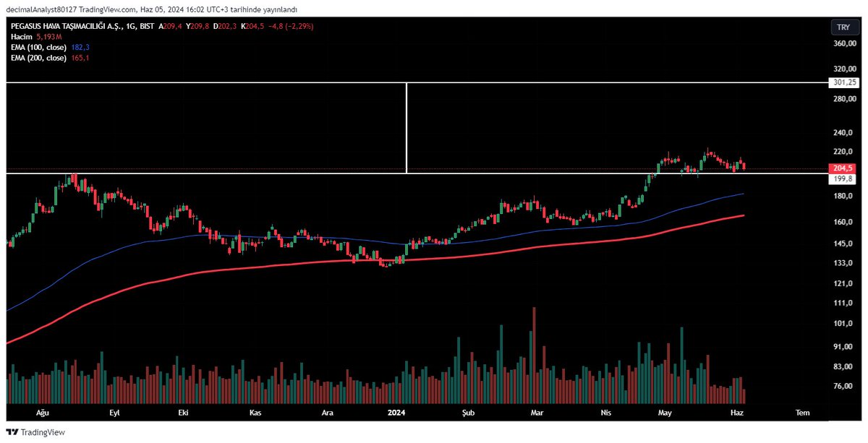Viewport: 868px width, 443px height.
Task: Click the red 204,5 current price label
Action: coord(843,168)
